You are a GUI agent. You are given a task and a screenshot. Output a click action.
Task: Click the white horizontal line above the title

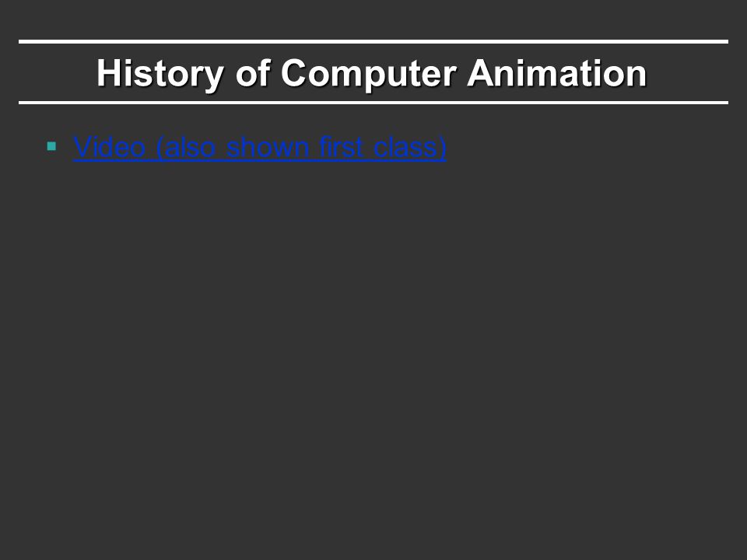[373, 42]
